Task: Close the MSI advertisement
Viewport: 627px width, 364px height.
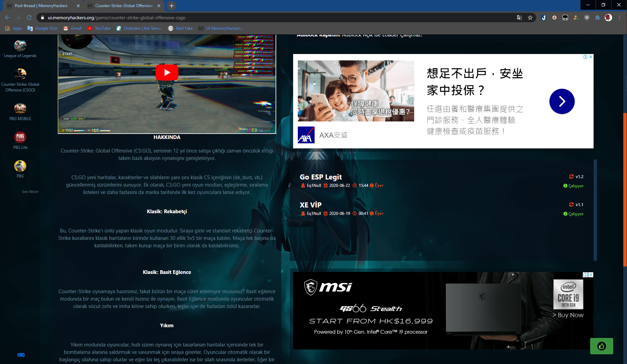Action: pyautogui.click(x=591, y=275)
